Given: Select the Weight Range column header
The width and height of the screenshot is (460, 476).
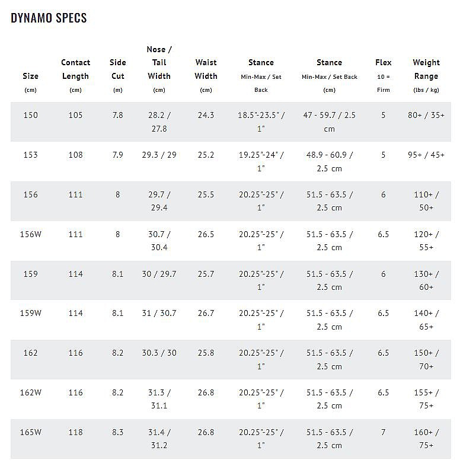Looking at the screenshot, I should 426,76.
